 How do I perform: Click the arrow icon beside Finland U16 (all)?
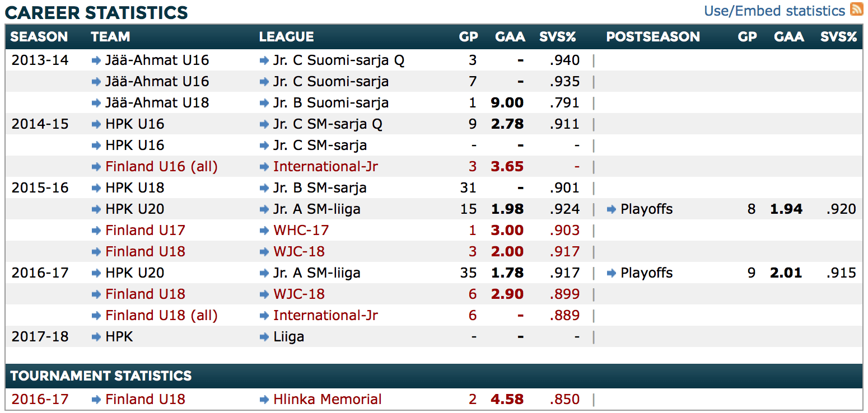click(x=96, y=167)
